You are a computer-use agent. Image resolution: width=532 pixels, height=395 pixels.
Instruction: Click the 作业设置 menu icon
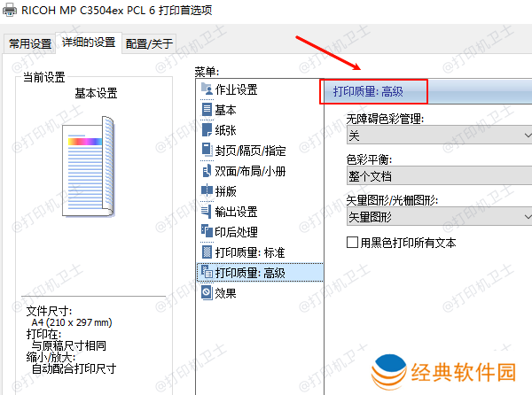(207, 89)
